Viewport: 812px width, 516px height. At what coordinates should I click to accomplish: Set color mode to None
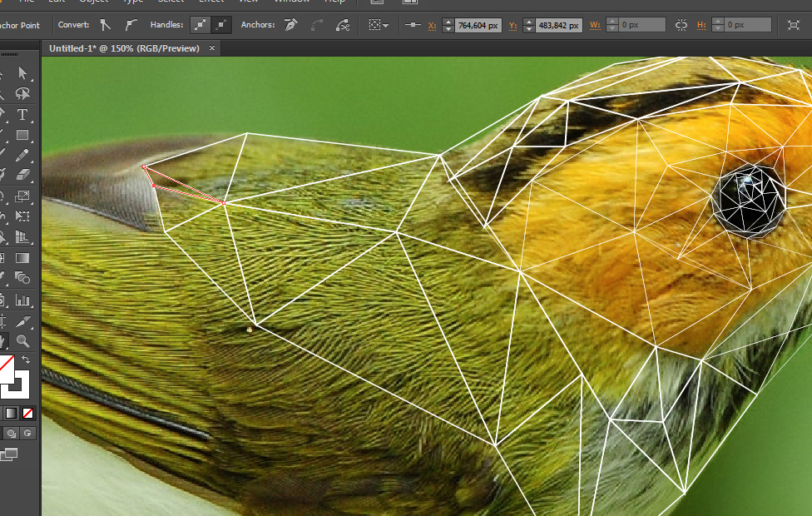28,413
